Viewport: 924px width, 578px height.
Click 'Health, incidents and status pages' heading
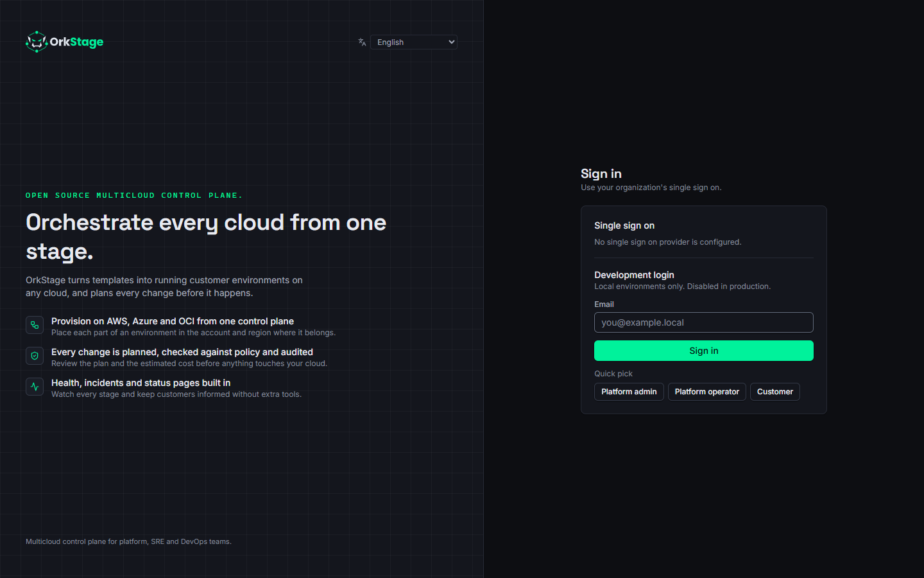point(141,383)
